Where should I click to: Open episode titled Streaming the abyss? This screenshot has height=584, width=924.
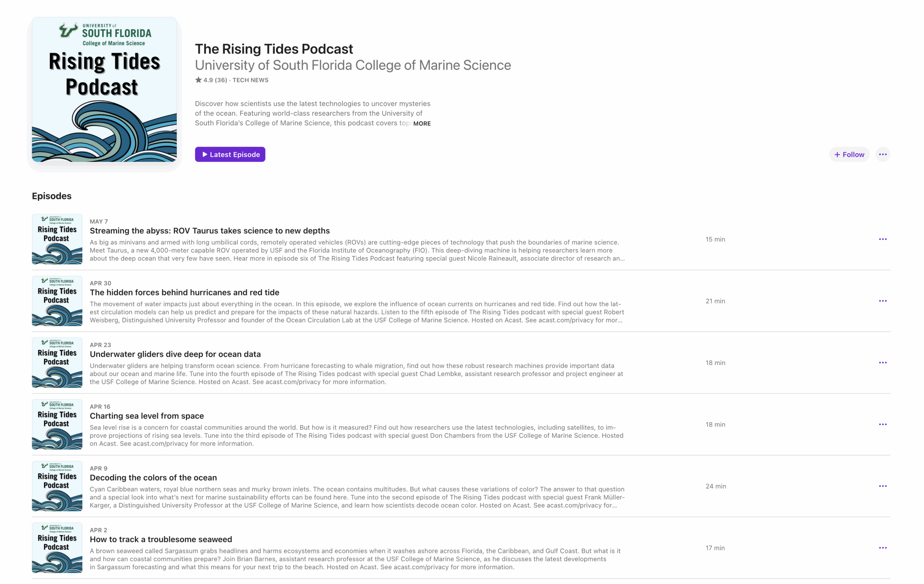pyautogui.click(x=209, y=231)
